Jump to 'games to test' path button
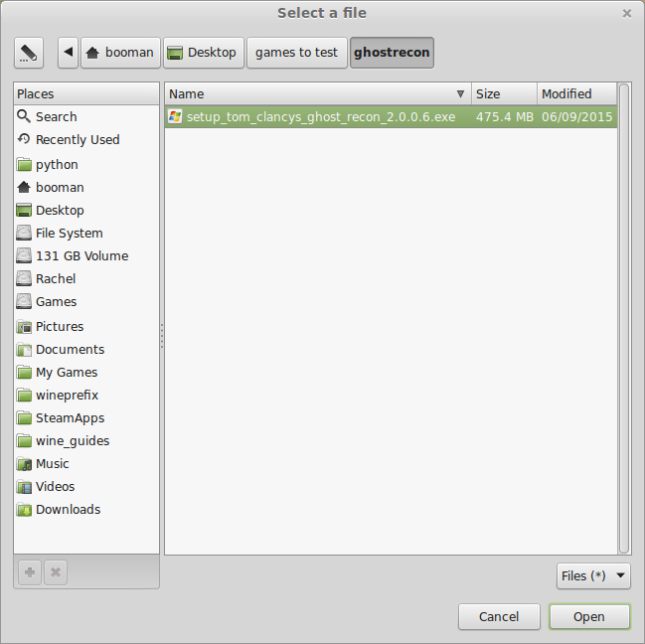The height and width of the screenshot is (644, 645). pos(296,53)
